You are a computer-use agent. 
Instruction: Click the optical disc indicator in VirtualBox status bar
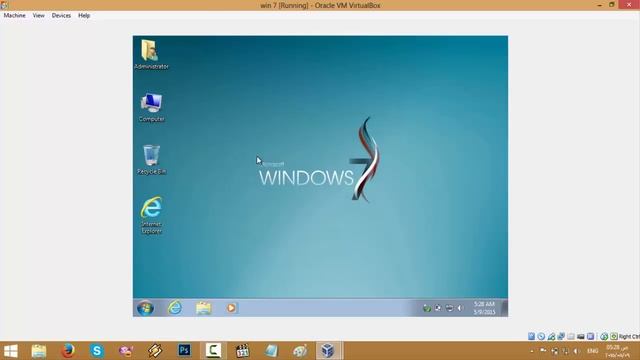click(x=541, y=336)
